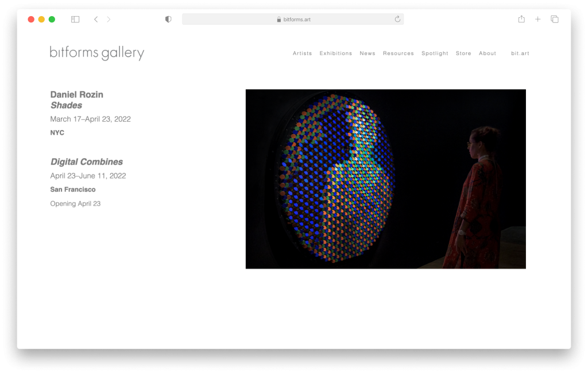This screenshot has width=588, height=374.
Task: Visit the Spotlight page
Action: tap(435, 53)
